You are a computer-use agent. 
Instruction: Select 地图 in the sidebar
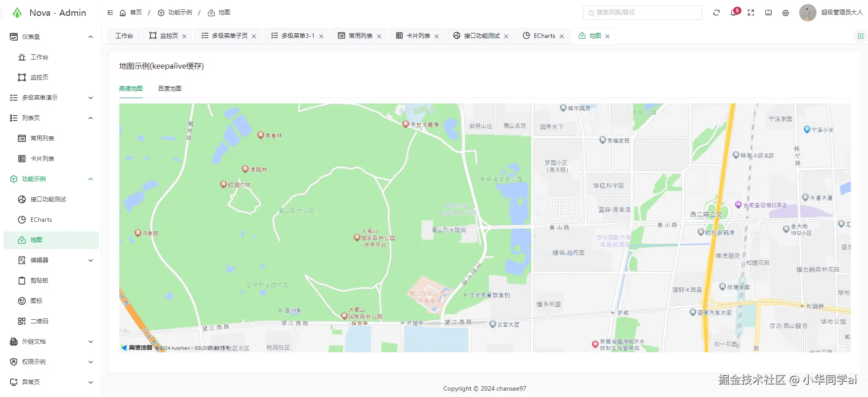pyautogui.click(x=51, y=240)
